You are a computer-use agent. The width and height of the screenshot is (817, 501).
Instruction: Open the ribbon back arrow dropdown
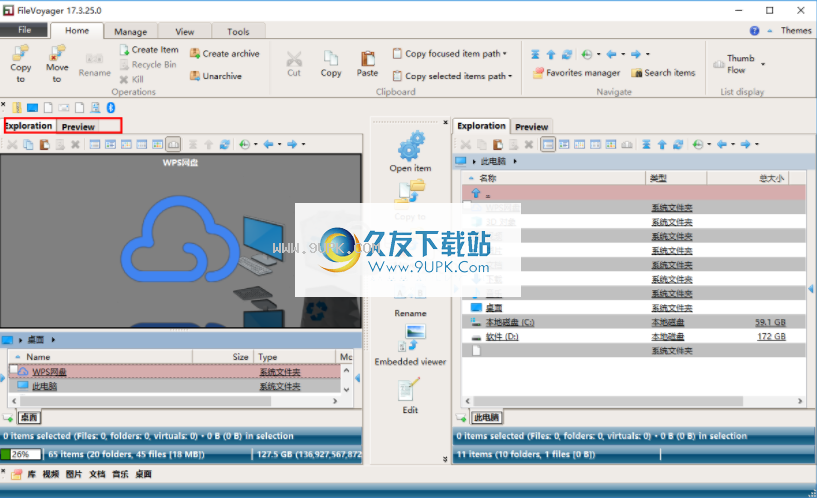(623, 54)
